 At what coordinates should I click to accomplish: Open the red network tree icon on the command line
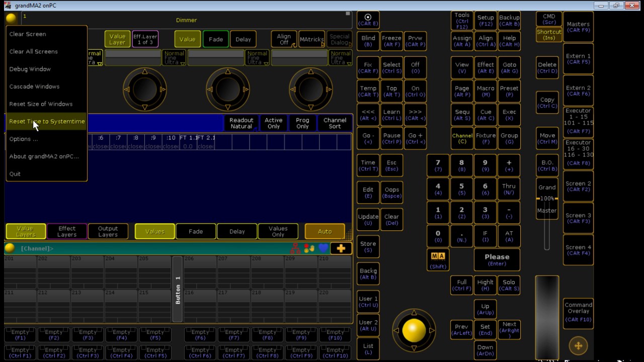[295, 248]
